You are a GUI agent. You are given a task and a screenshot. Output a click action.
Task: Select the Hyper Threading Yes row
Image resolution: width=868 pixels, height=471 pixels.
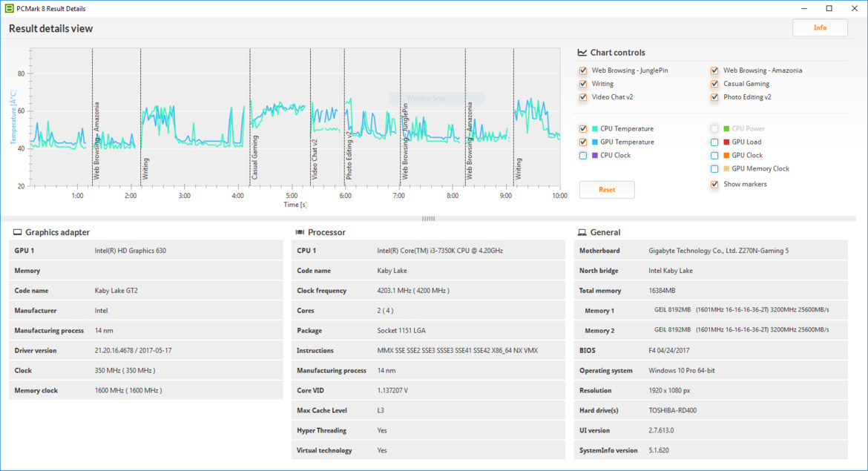point(428,430)
